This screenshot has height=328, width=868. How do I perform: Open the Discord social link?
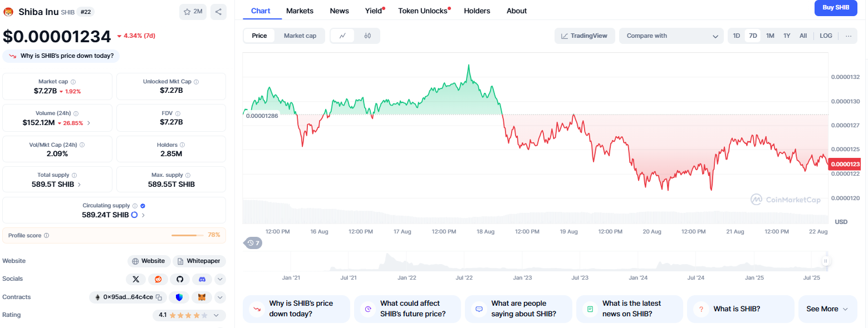202,279
